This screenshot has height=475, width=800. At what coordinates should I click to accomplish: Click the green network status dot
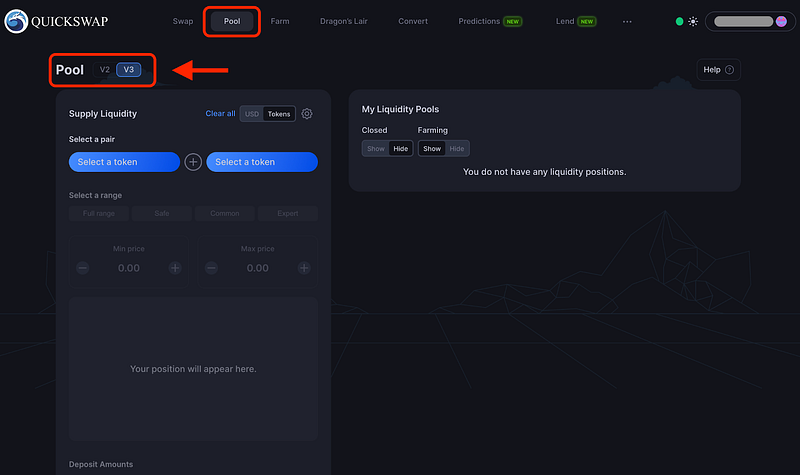click(679, 21)
